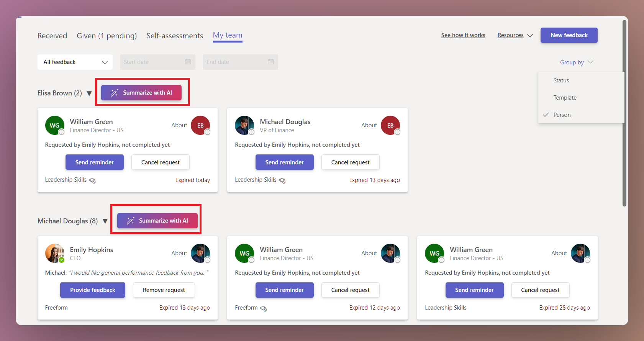Click the New feedback button
This screenshot has height=341, width=644.
point(569,35)
